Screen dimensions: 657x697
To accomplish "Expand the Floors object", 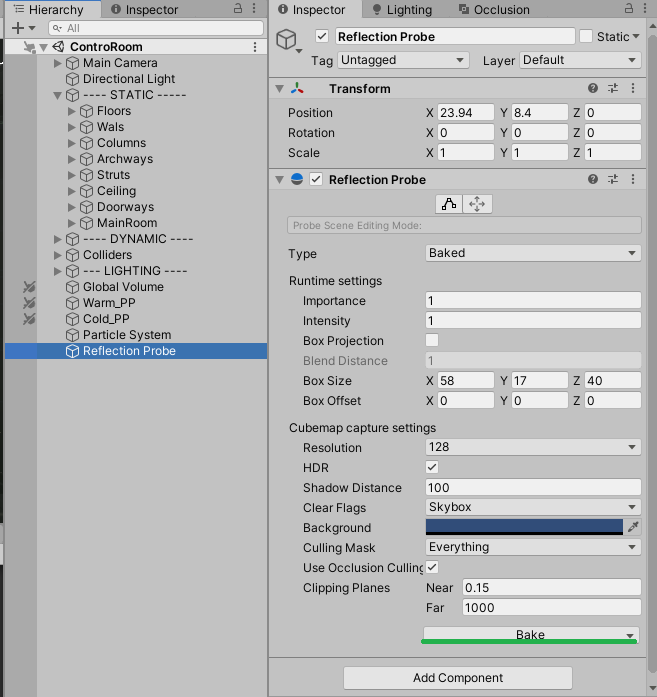I will point(72,111).
